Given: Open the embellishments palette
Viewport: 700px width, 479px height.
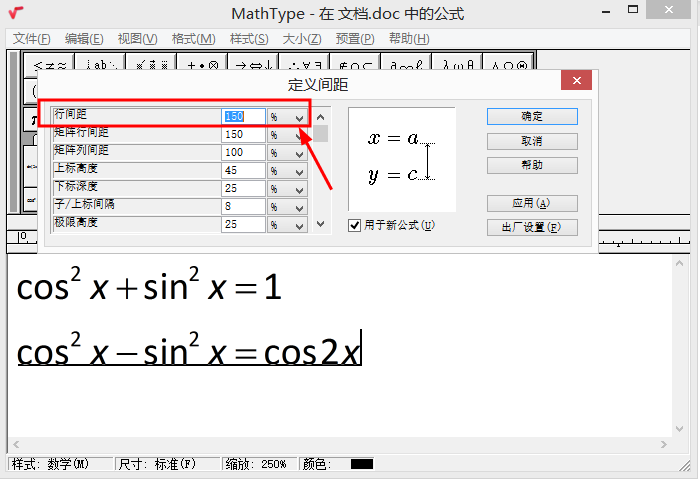Looking at the screenshot, I should coord(151,62).
